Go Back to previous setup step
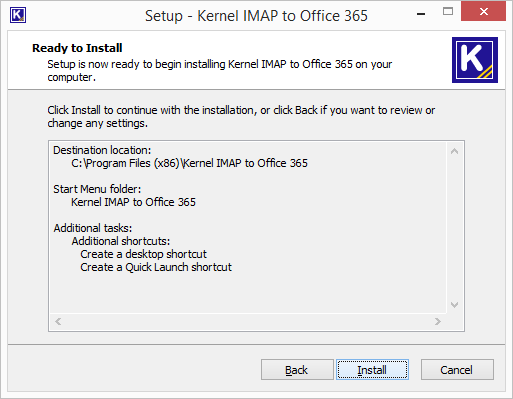 coord(297,370)
